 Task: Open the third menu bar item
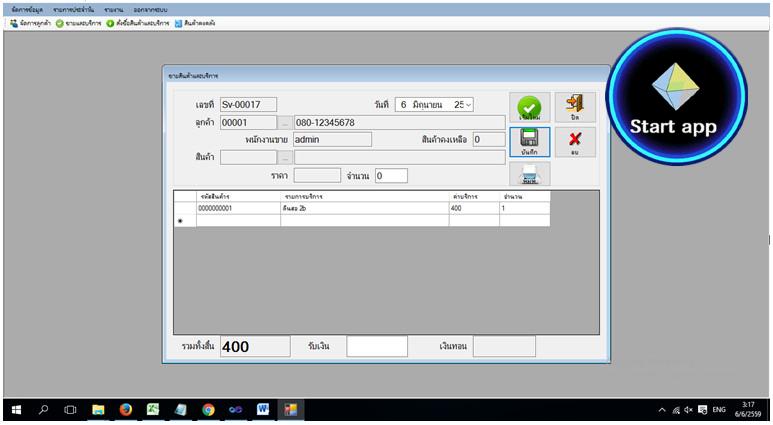coord(113,9)
